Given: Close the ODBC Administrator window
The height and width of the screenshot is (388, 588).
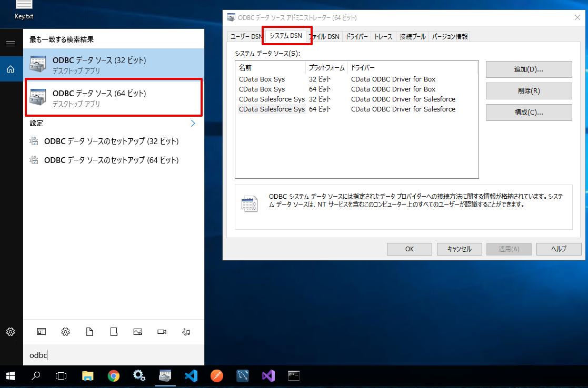Looking at the screenshot, I should click(577, 17).
